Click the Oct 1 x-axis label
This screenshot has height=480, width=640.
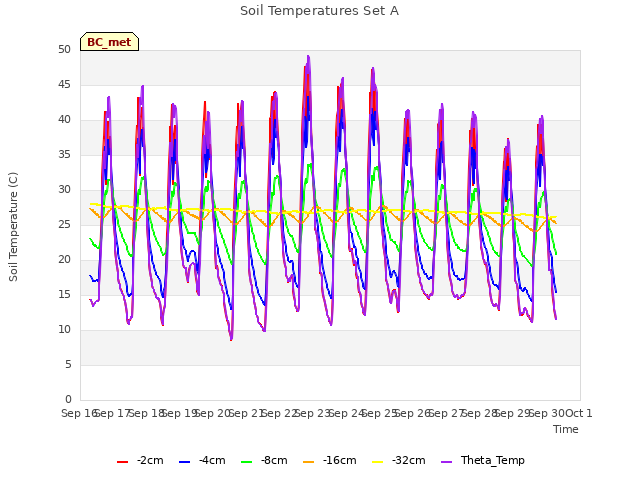[579, 413]
